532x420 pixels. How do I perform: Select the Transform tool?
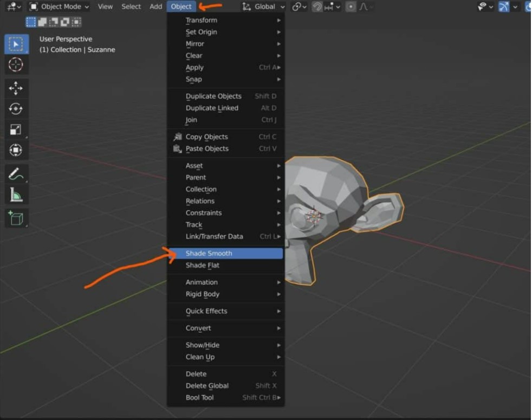tap(17, 150)
